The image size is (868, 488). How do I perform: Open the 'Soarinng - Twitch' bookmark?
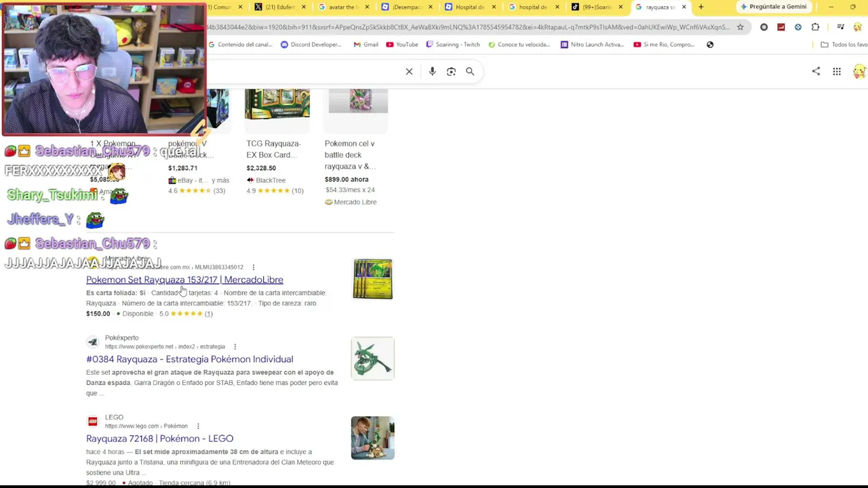click(453, 45)
